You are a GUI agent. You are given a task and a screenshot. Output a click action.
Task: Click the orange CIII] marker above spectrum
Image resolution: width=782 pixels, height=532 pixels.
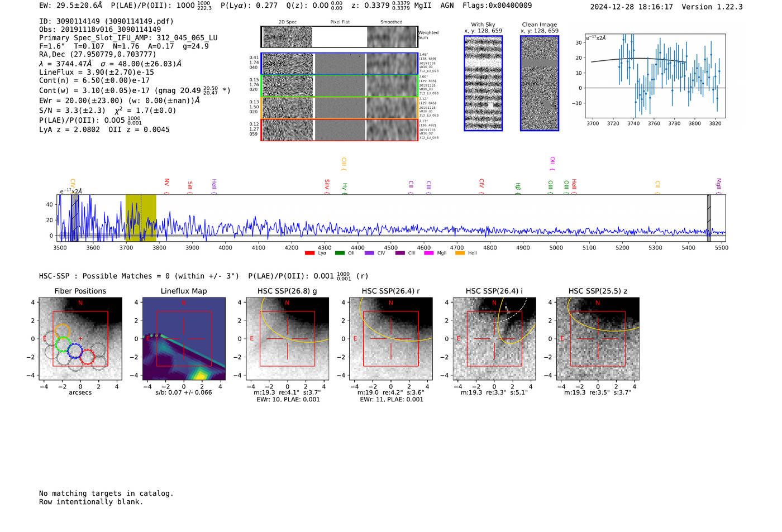coord(344,164)
